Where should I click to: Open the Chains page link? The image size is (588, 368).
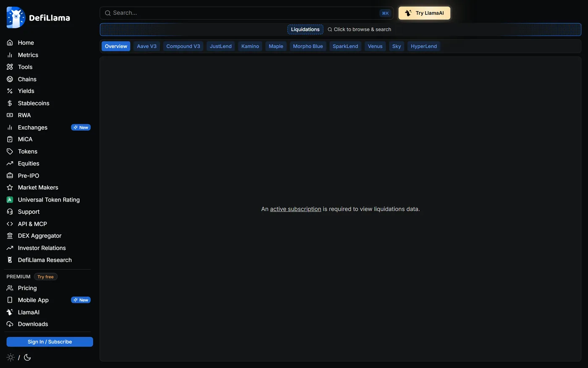click(27, 79)
